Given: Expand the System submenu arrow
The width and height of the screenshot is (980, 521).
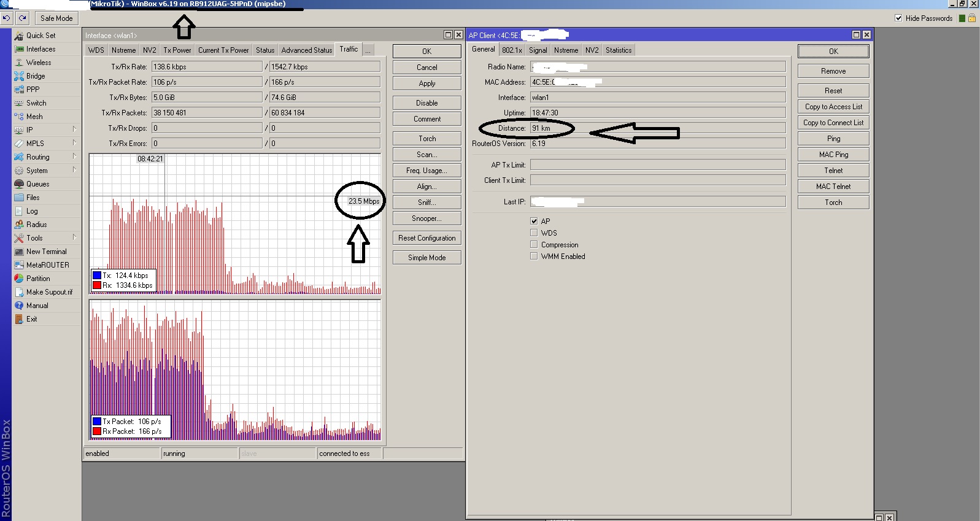Looking at the screenshot, I should click(74, 170).
